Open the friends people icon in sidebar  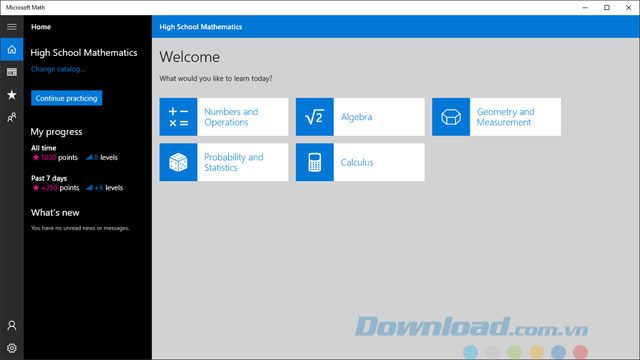[x=11, y=118]
